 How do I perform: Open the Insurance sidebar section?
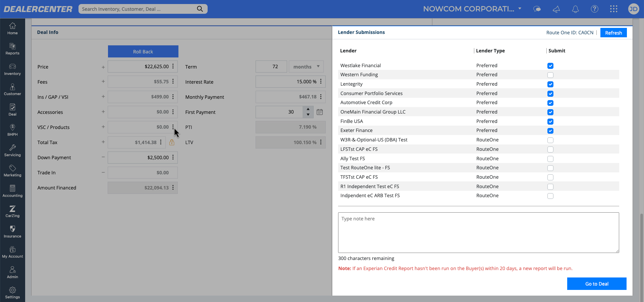click(12, 232)
